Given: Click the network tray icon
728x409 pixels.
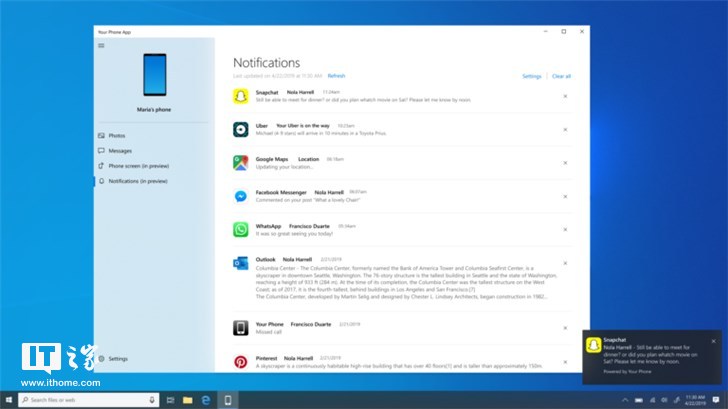Looking at the screenshot, I should [x=652, y=400].
